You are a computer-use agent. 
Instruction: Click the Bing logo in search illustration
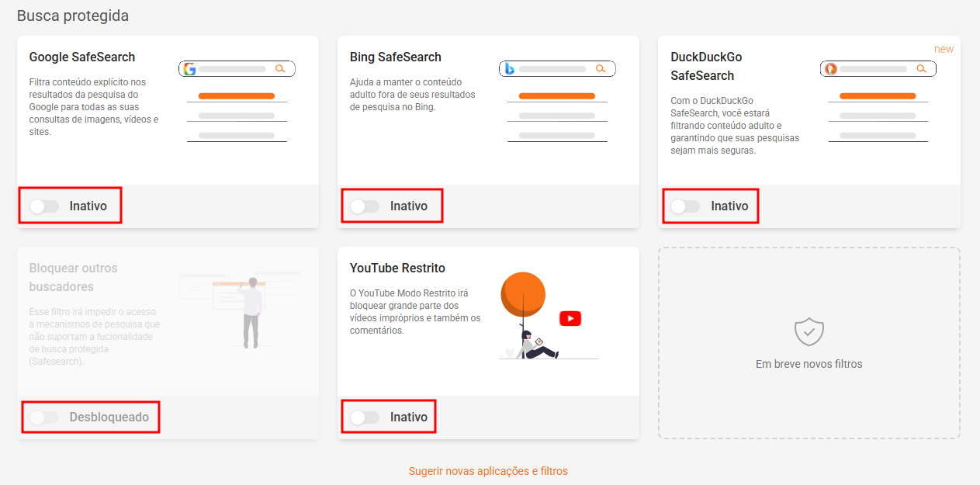pyautogui.click(x=510, y=69)
